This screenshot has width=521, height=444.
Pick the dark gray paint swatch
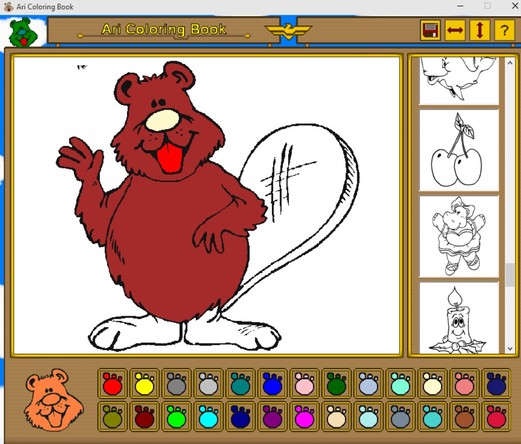click(x=176, y=383)
